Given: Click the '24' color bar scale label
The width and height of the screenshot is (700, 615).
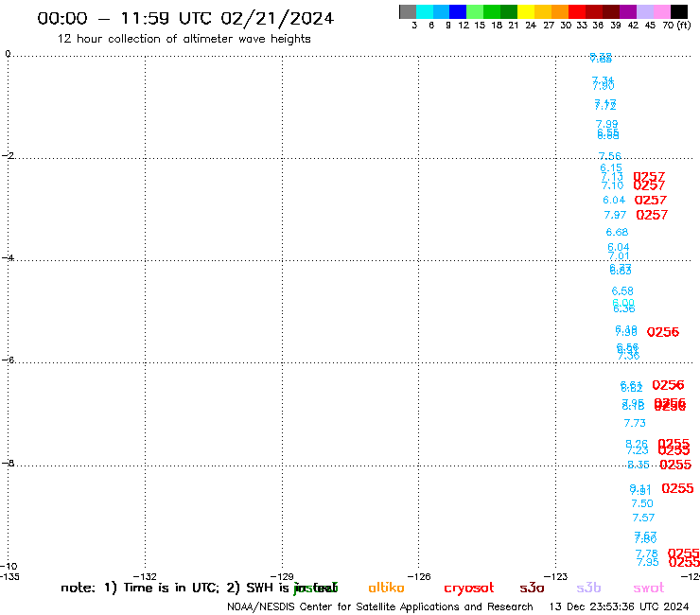Looking at the screenshot, I should [x=531, y=26].
